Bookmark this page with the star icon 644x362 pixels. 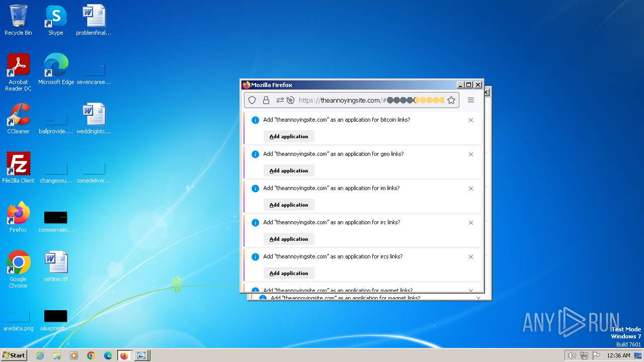(451, 100)
